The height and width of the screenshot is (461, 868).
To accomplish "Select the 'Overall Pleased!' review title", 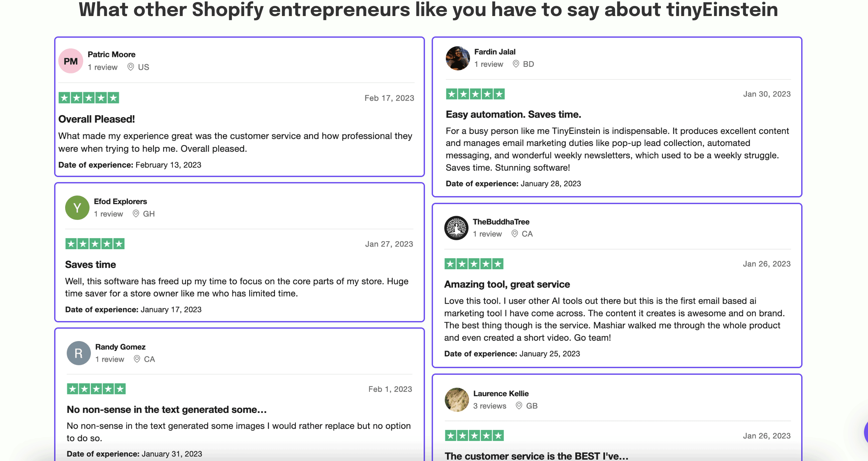I will point(96,119).
